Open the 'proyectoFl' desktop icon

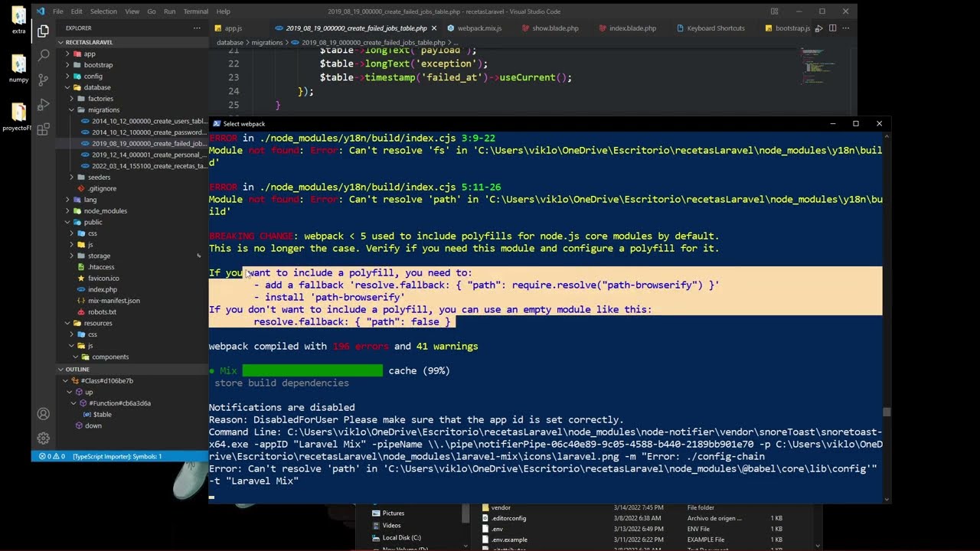pyautogui.click(x=17, y=117)
